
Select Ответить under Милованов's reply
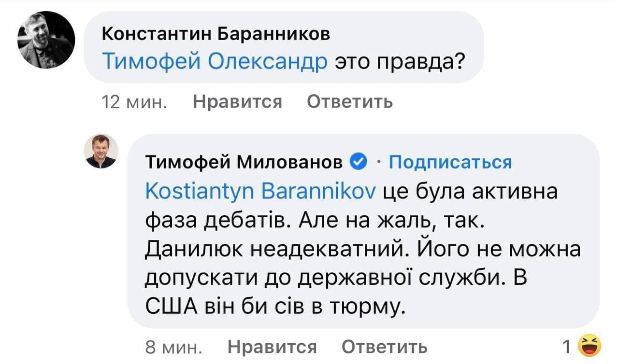[x=384, y=346]
